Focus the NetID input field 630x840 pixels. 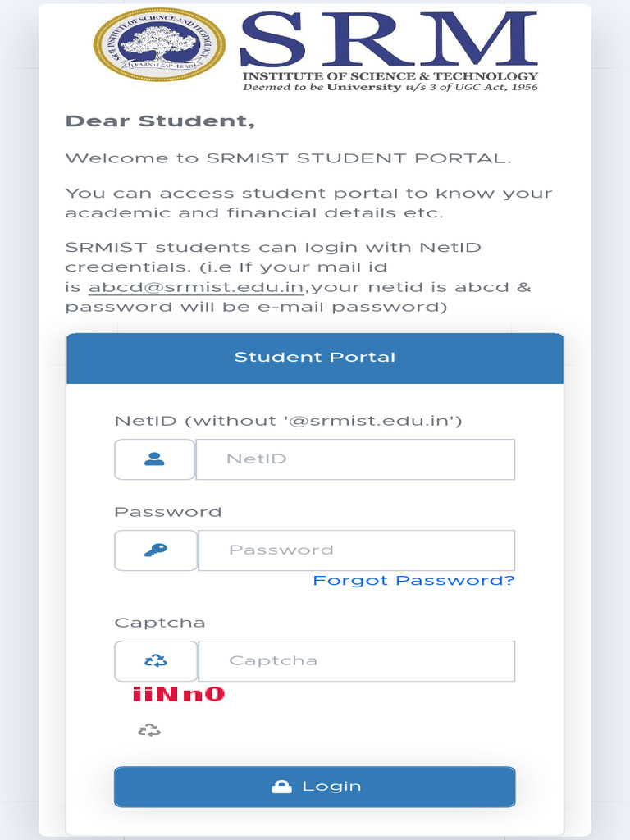[356, 459]
